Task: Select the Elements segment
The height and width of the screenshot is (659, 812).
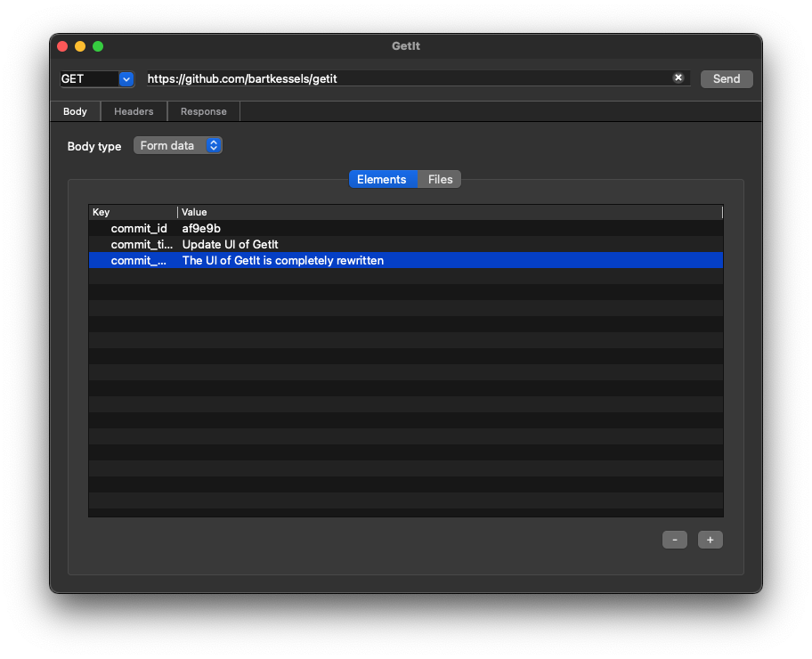Action: pos(382,179)
